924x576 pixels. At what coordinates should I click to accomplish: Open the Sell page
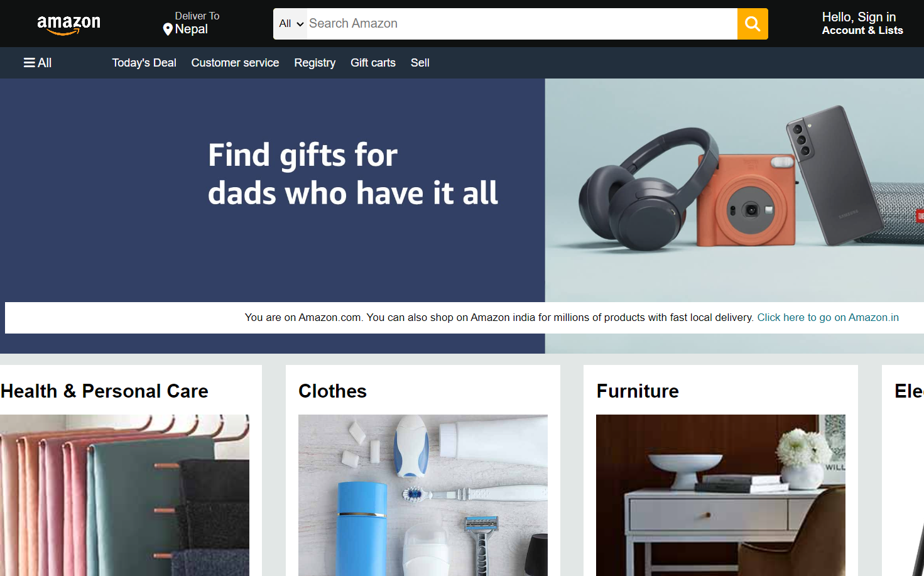[x=420, y=63]
